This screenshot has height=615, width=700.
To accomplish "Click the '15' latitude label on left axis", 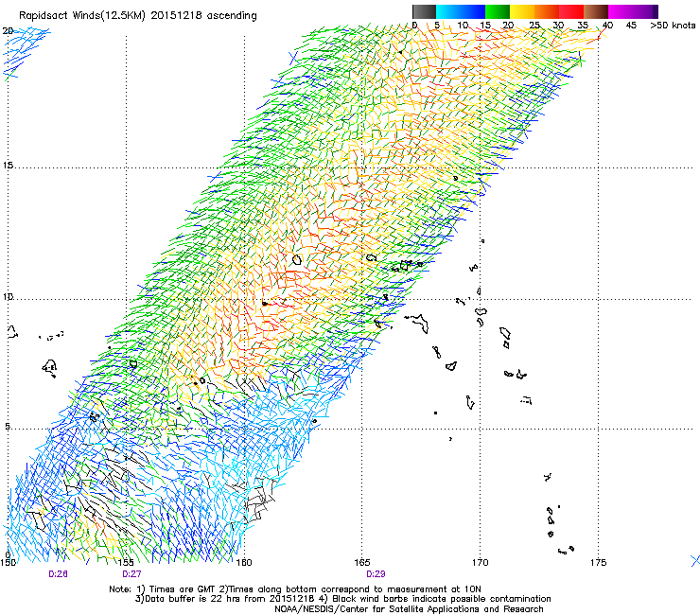I will [x=8, y=166].
